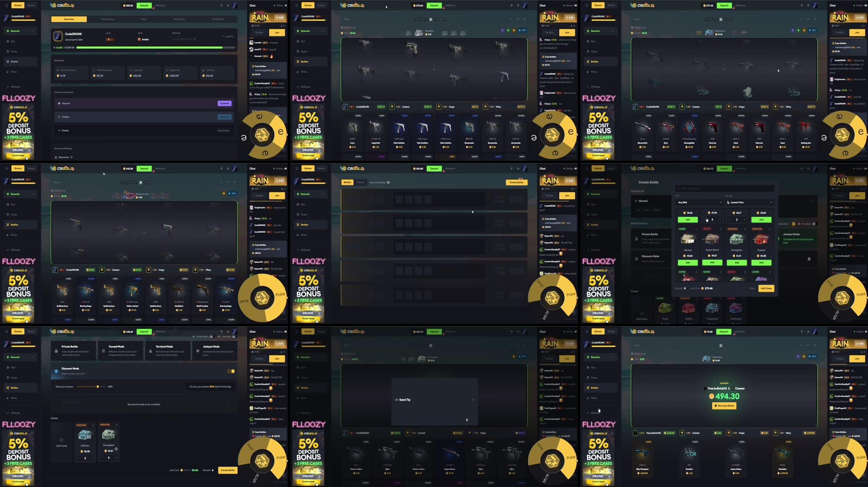Click the Discord logo icon in Connect Accounts
The height and width of the screenshot is (487, 868).
coord(59,103)
